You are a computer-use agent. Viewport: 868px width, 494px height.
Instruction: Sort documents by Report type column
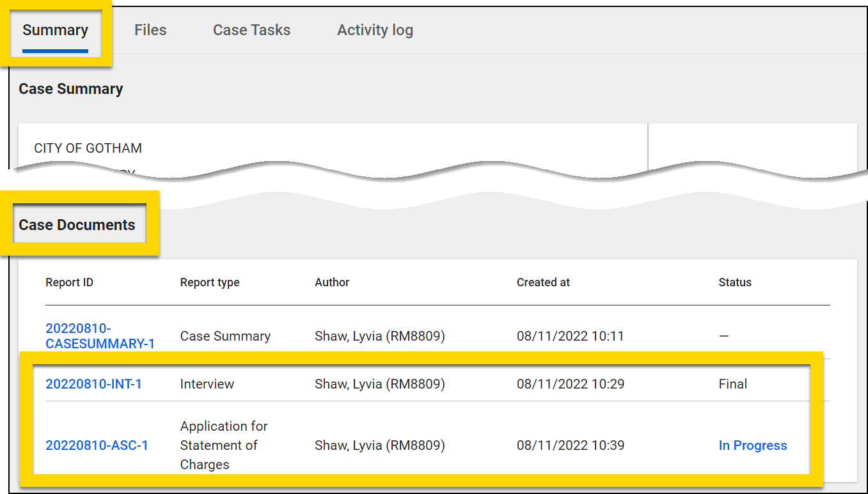point(210,282)
